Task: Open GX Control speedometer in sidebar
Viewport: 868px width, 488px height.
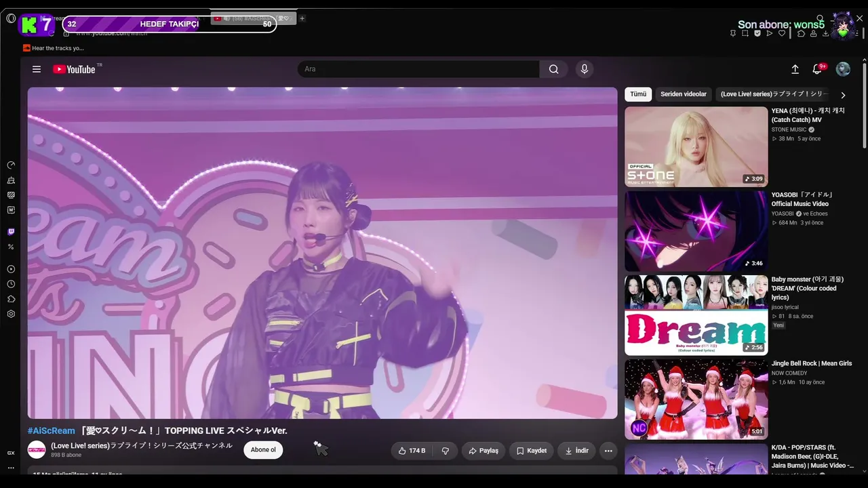Action: click(x=11, y=165)
